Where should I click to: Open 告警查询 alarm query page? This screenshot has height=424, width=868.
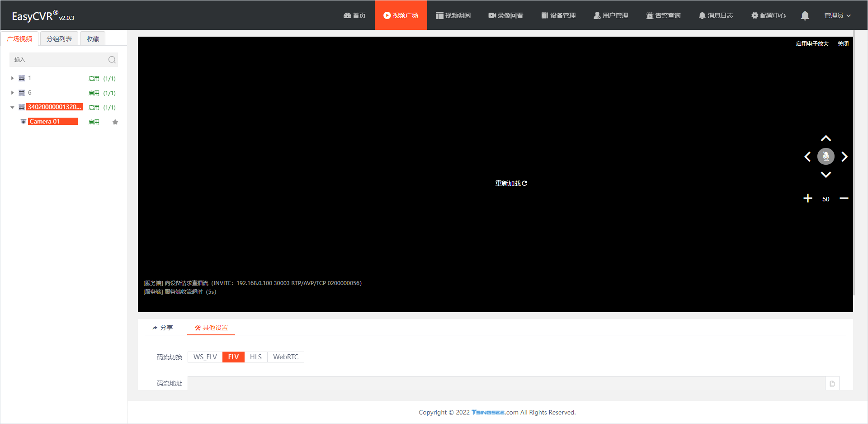[663, 15]
